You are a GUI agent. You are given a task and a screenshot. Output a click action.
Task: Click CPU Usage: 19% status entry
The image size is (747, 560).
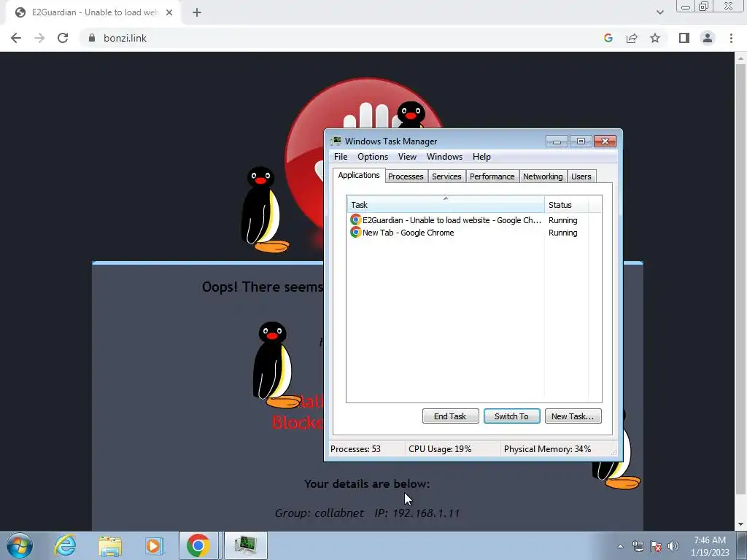tap(440, 449)
